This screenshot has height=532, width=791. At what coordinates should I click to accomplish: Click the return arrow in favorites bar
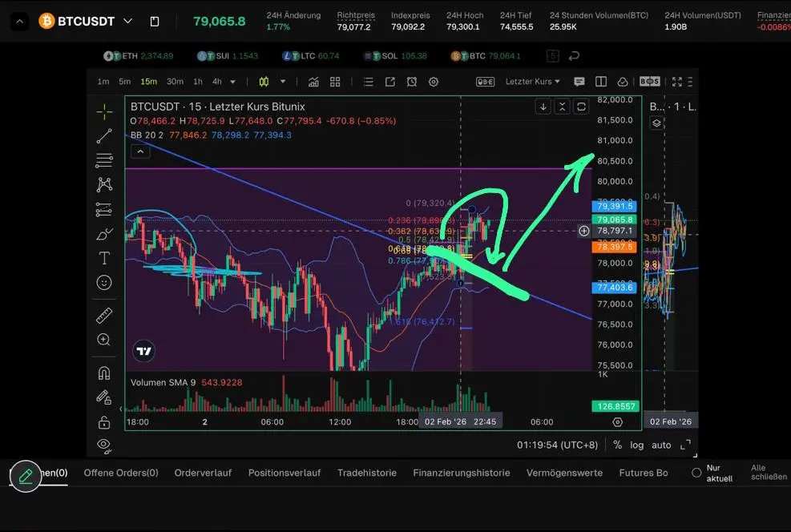coord(574,56)
